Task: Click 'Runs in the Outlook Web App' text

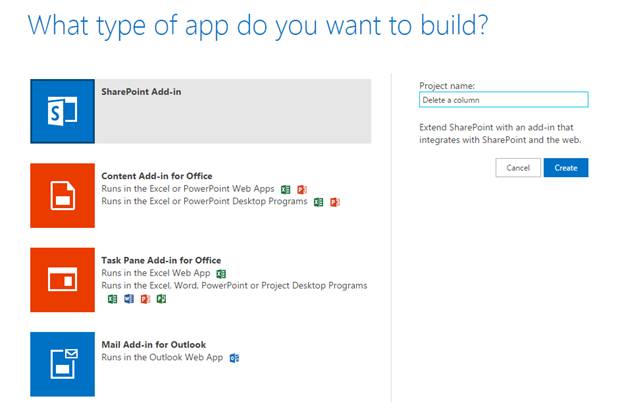Action: click(162, 357)
